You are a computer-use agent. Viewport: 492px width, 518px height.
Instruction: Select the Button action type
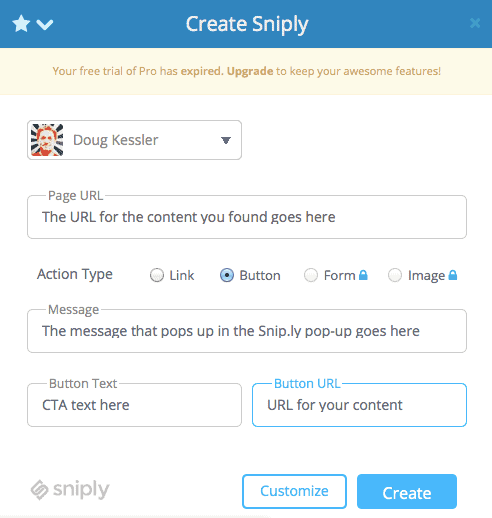(x=227, y=275)
